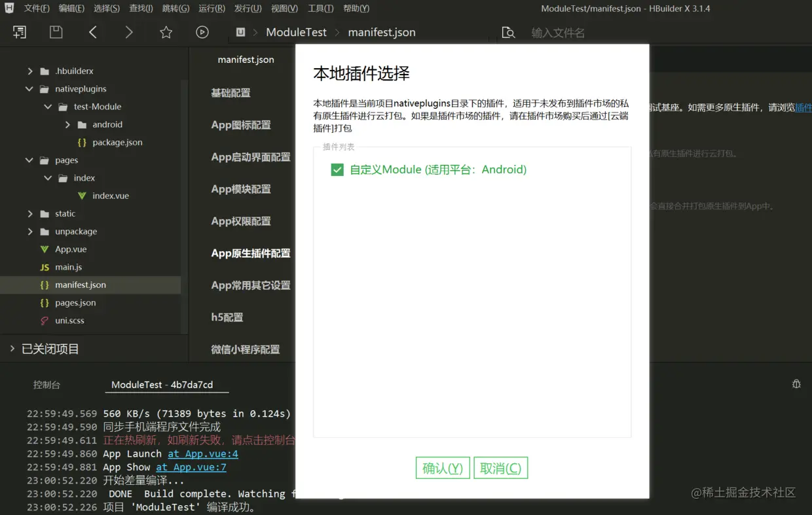Open the 帮助(Y) menu
Image resolution: width=812 pixels, height=515 pixels.
tap(356, 9)
